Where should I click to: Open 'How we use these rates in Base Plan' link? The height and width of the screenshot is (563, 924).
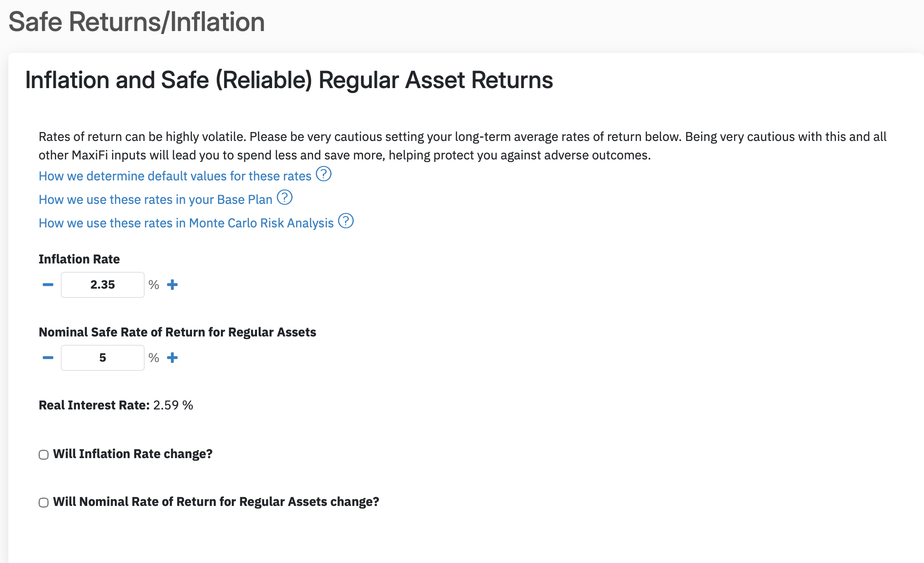156,200
